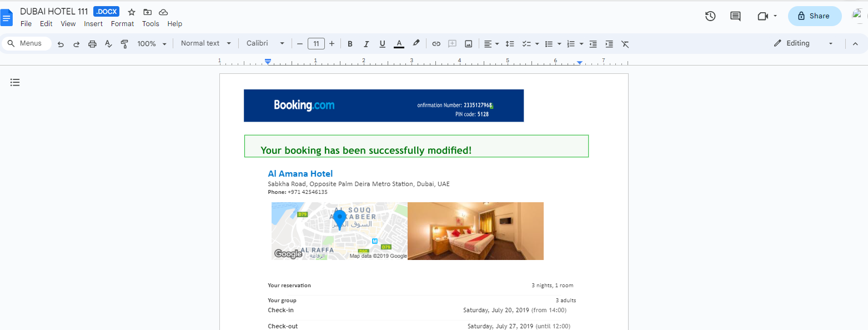View the cloud document status icon
Viewport: 868px width, 330px height.
163,12
